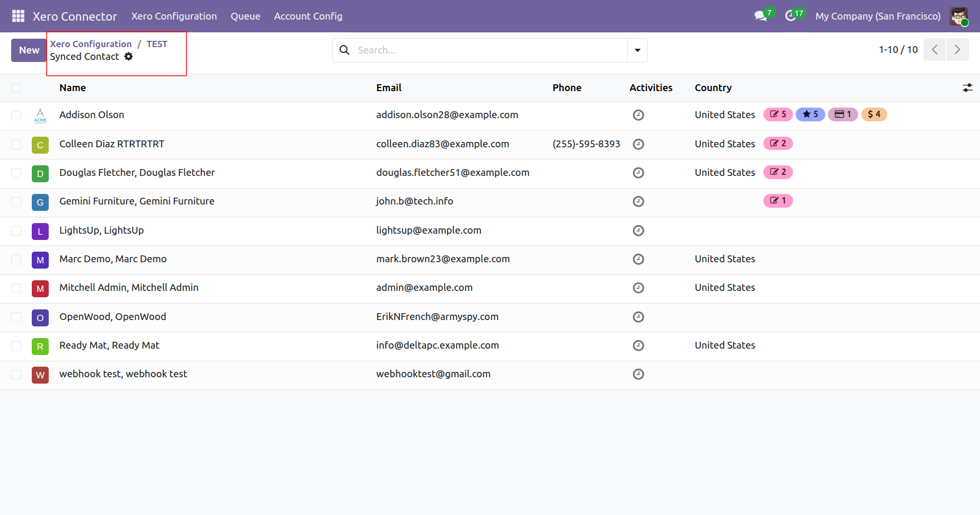Click Colleen Diaz's activity clock icon
The width and height of the screenshot is (980, 515).
pos(638,144)
